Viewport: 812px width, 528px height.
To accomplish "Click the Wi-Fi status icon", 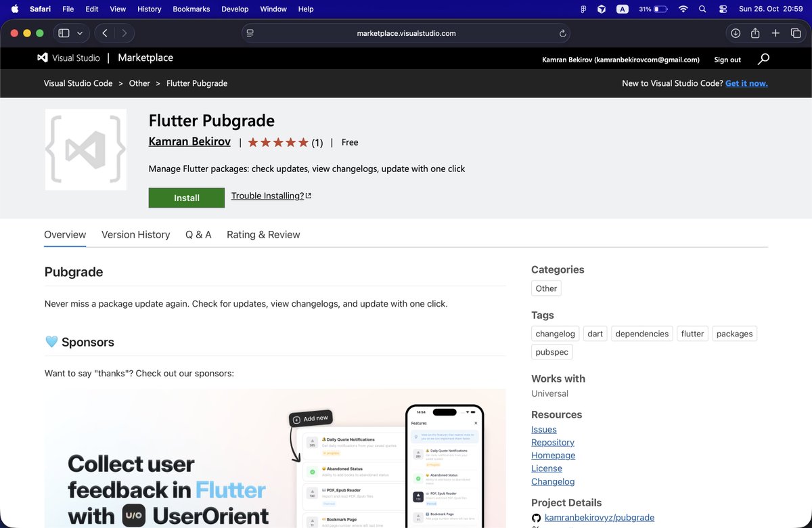I will point(683,9).
